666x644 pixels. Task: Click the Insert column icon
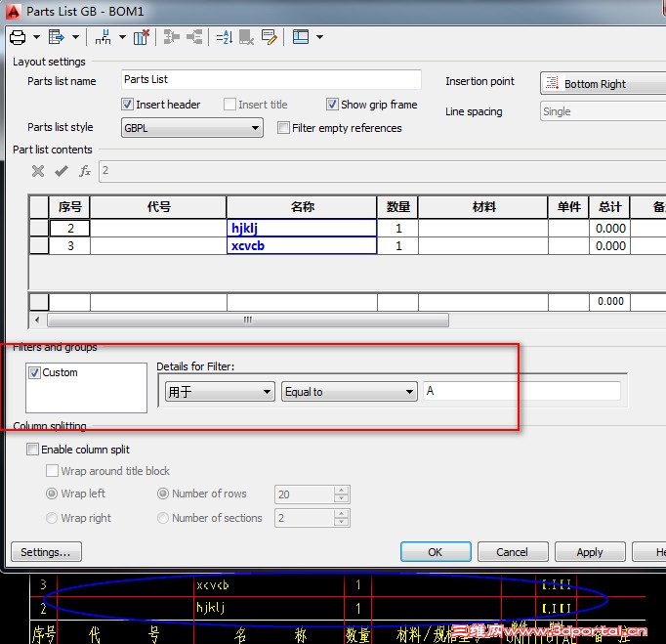click(104, 37)
